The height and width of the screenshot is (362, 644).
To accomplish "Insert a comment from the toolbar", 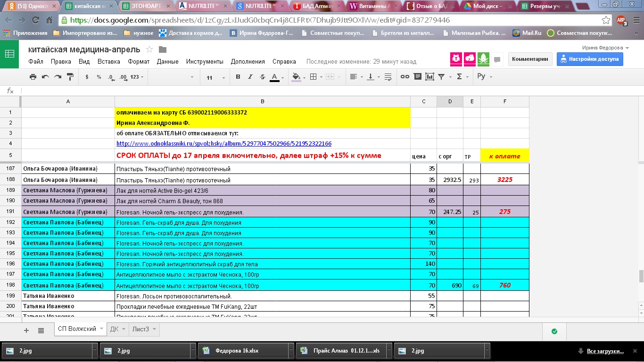I will click(x=417, y=77).
